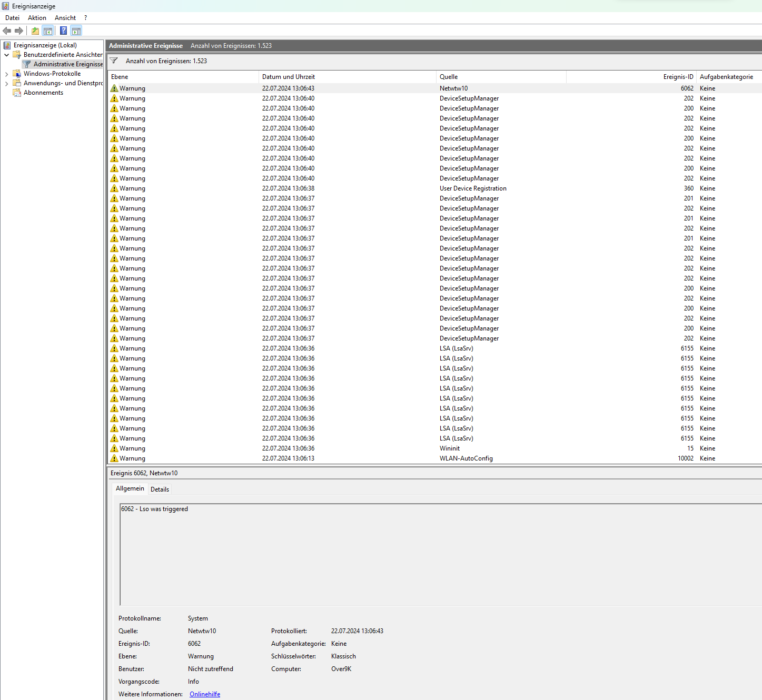Viewport: 762px width, 700px height.
Task: Switch to the Details tab
Action: point(160,489)
